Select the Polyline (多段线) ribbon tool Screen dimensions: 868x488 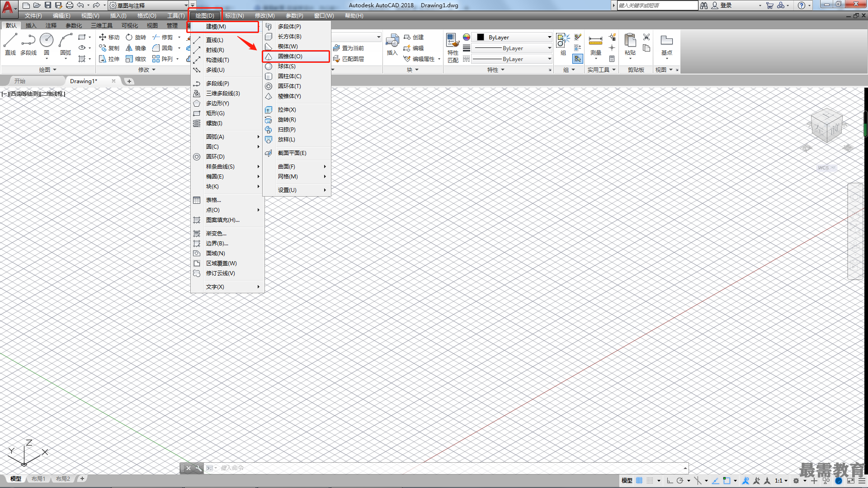(x=28, y=44)
